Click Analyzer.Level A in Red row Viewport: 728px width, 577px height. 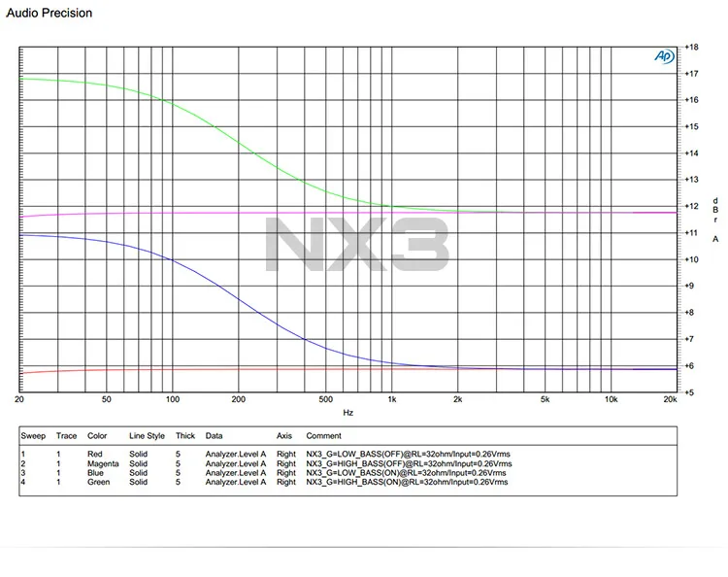coord(236,454)
